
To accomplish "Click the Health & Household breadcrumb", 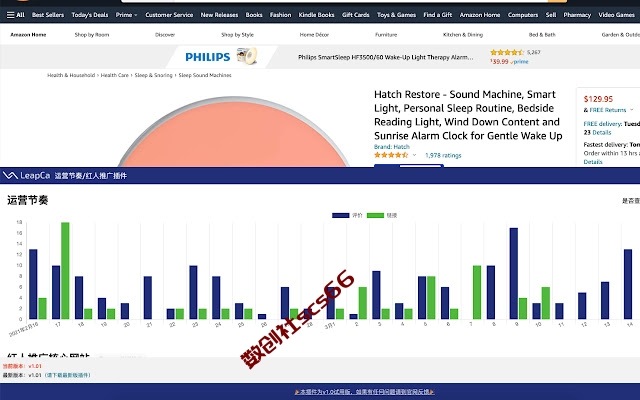I will click(x=71, y=75).
